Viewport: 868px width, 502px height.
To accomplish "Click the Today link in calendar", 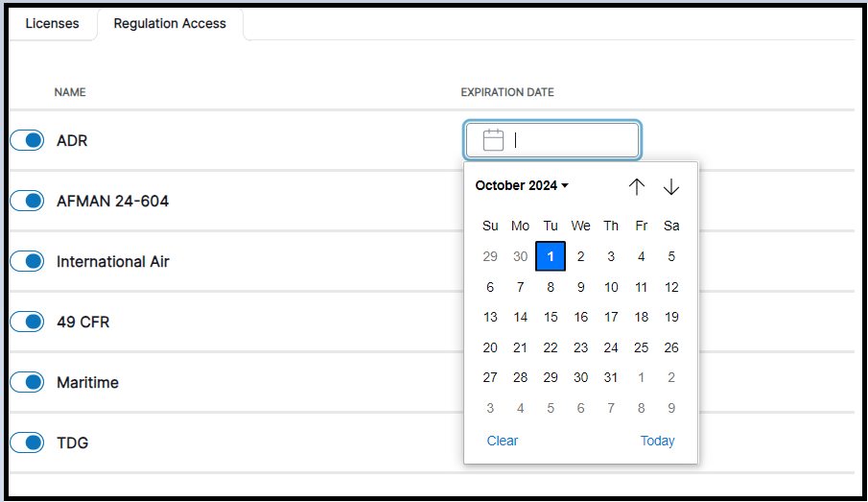I will coord(657,441).
